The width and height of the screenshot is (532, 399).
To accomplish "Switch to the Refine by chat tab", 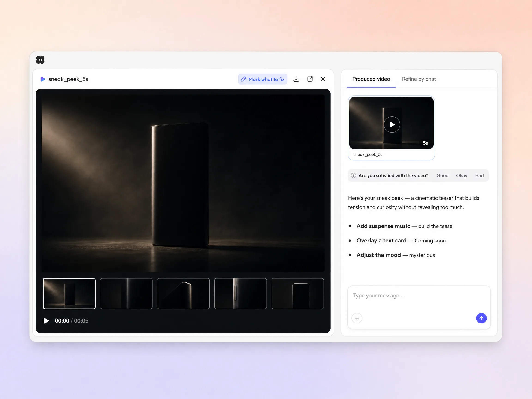I will 418,79.
